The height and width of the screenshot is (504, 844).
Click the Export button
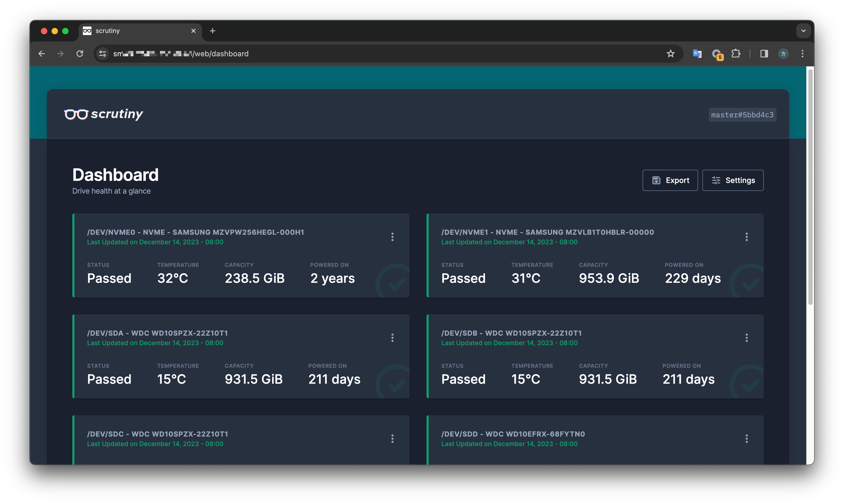[x=670, y=180]
